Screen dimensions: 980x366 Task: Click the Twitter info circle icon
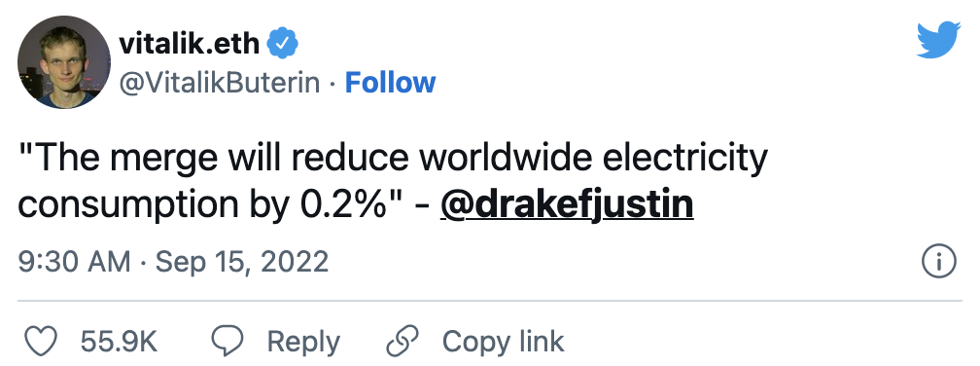[939, 262]
